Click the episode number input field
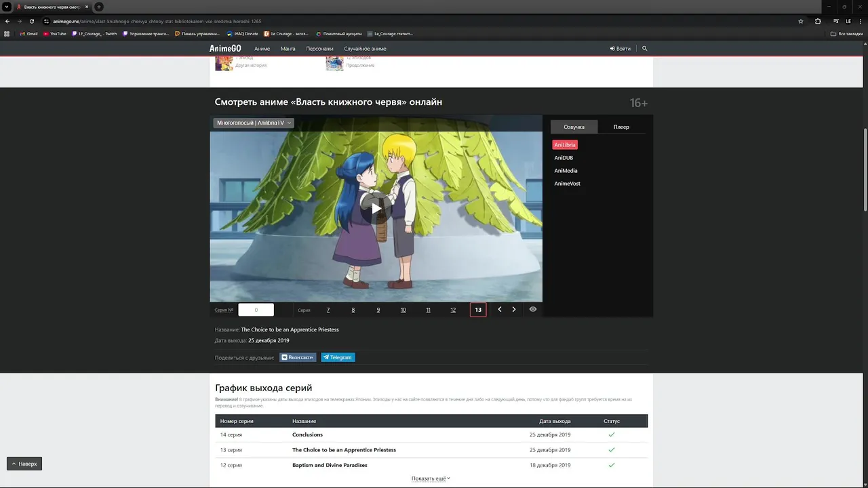 [256, 310]
